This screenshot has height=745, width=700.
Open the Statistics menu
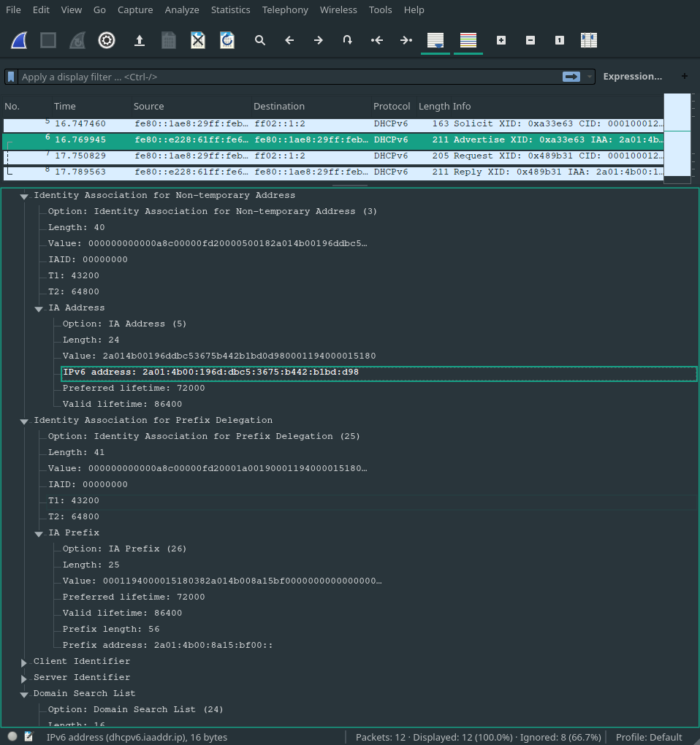230,10
